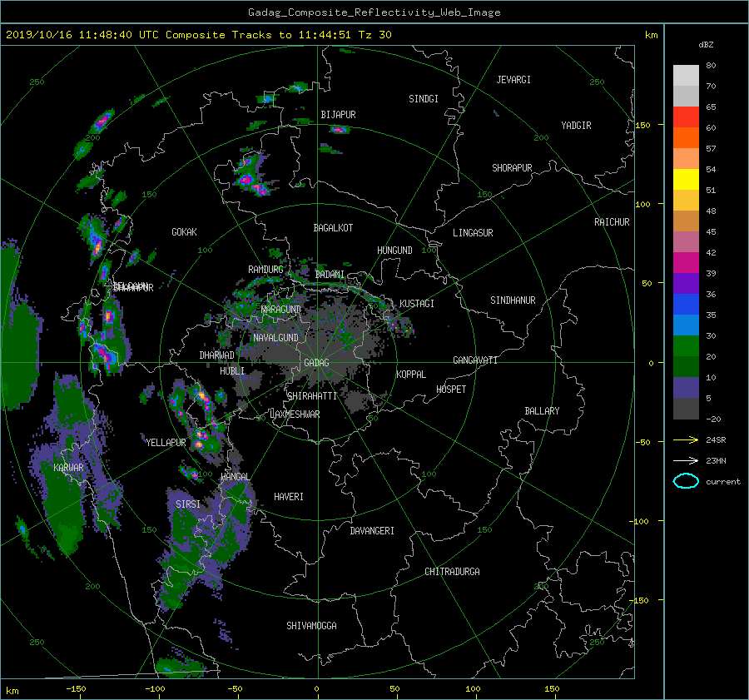Image resolution: width=749 pixels, height=700 pixels.
Task: Click the RAICHUR city label
Action: point(612,222)
